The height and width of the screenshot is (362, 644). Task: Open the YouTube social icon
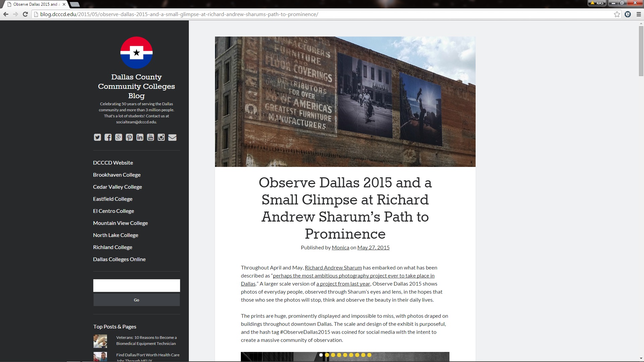151,137
